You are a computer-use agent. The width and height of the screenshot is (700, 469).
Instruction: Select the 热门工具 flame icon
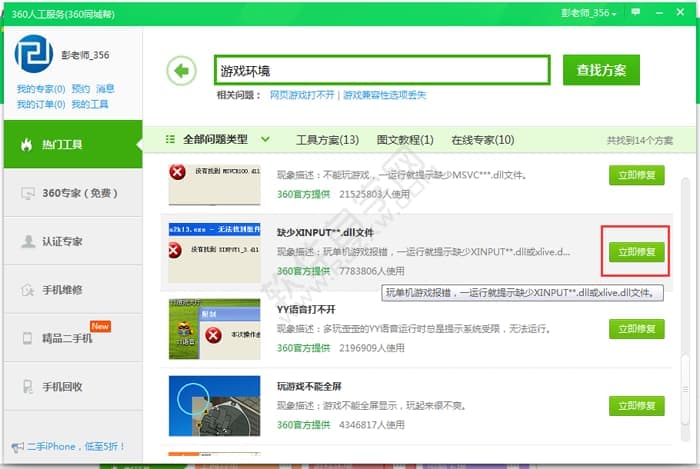26,145
